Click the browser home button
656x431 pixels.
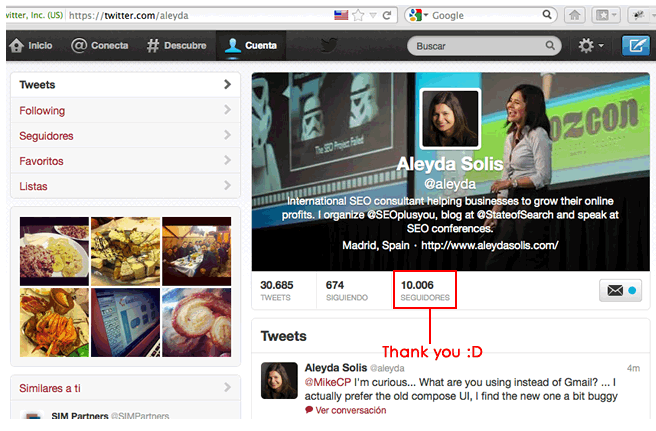click(x=574, y=15)
